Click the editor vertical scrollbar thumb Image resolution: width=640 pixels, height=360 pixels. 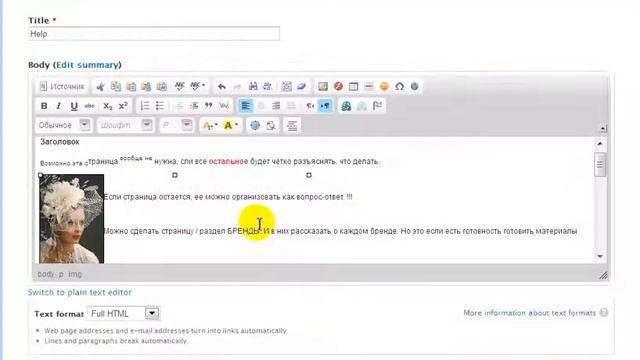[x=600, y=164]
